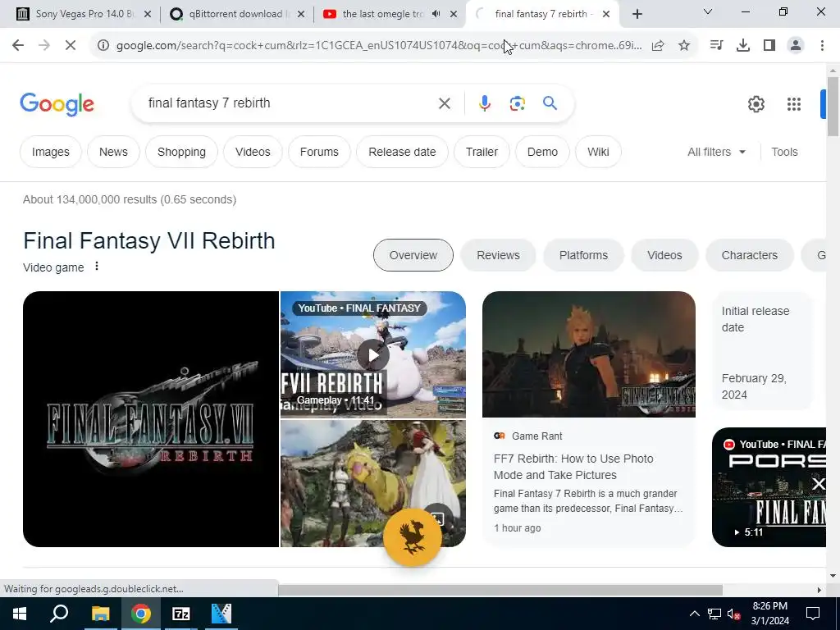Select the Wiki chip

coord(598,152)
